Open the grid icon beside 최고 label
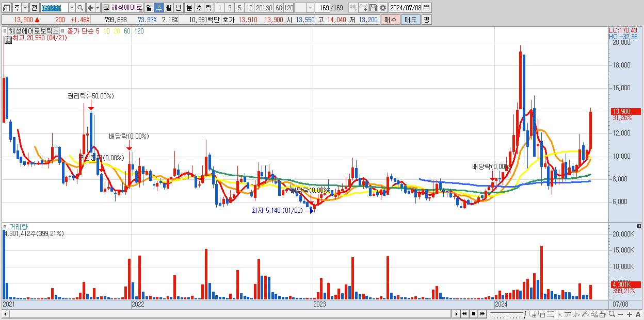This screenshot has width=644, height=320. point(8,39)
